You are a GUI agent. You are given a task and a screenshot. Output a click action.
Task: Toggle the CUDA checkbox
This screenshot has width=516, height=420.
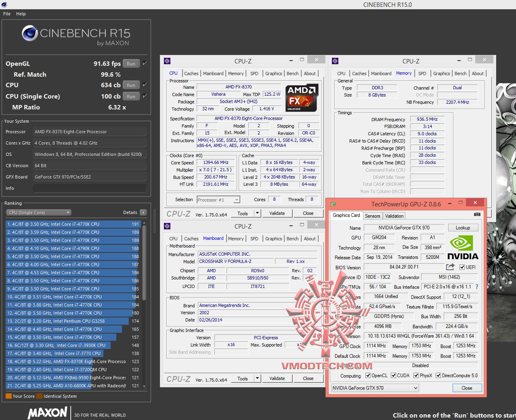(393, 376)
